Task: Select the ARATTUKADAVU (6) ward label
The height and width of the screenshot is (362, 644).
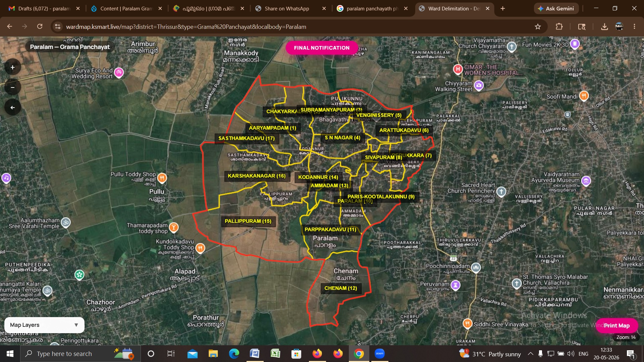Action: pos(404,130)
